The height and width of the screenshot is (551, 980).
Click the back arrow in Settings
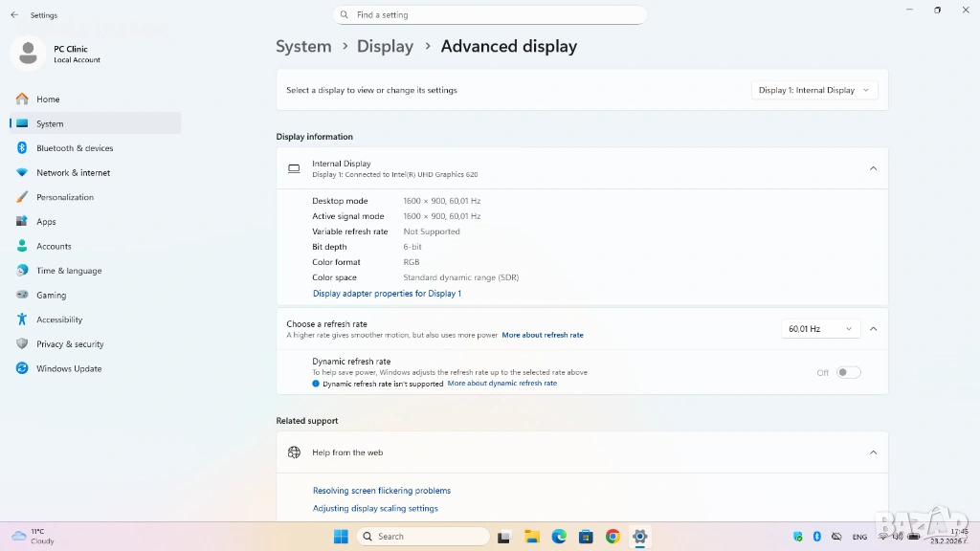pyautogui.click(x=14, y=15)
